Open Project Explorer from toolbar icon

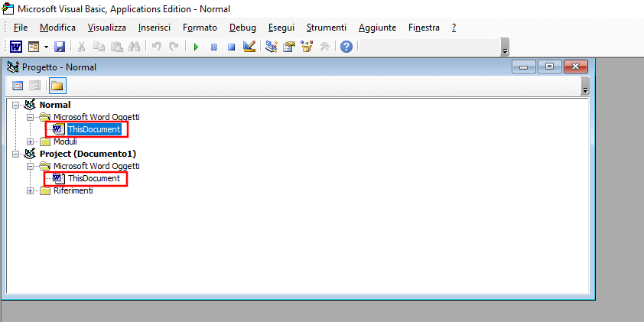(x=271, y=47)
